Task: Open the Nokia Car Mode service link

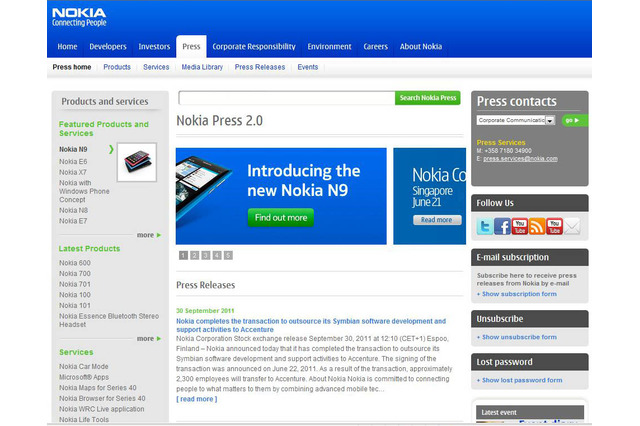Action: (x=84, y=366)
